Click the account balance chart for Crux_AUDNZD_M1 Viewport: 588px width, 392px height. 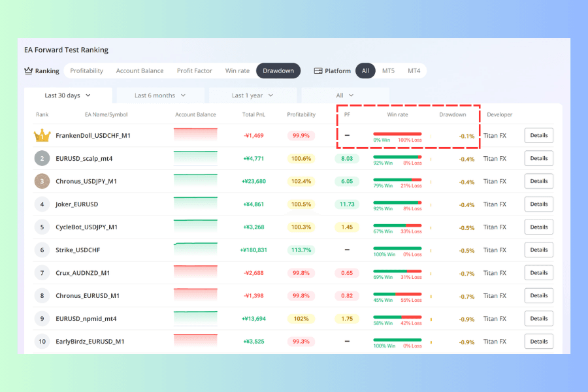coord(195,272)
